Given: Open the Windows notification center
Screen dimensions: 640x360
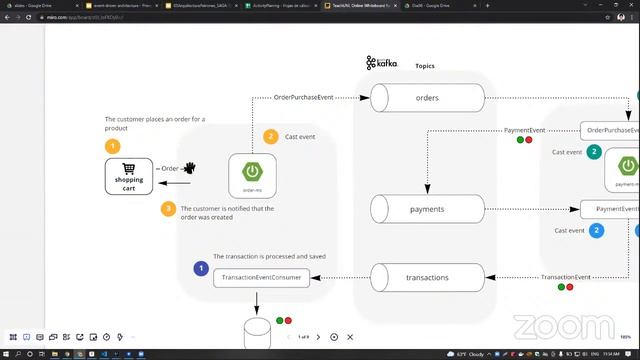Looking at the screenshot, I should 628,354.
